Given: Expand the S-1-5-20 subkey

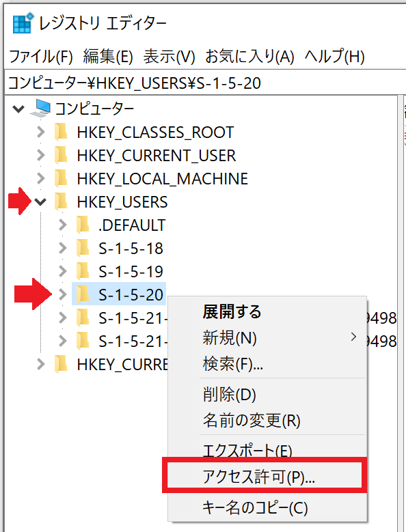Looking at the screenshot, I should click(x=62, y=294).
